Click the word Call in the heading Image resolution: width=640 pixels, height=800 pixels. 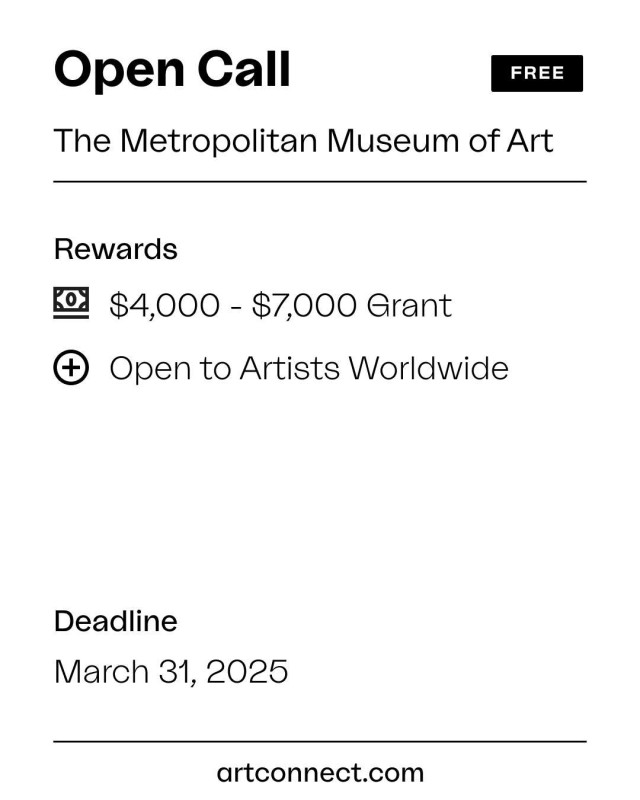coord(244,68)
